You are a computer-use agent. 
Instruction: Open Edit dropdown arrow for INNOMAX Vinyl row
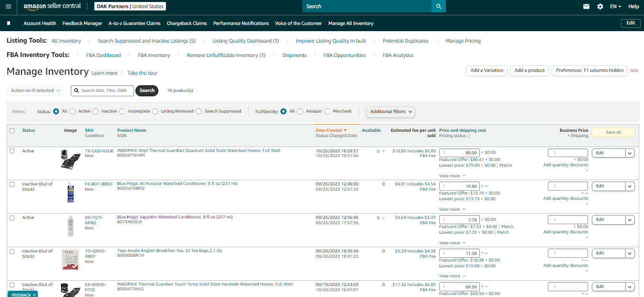click(x=630, y=153)
